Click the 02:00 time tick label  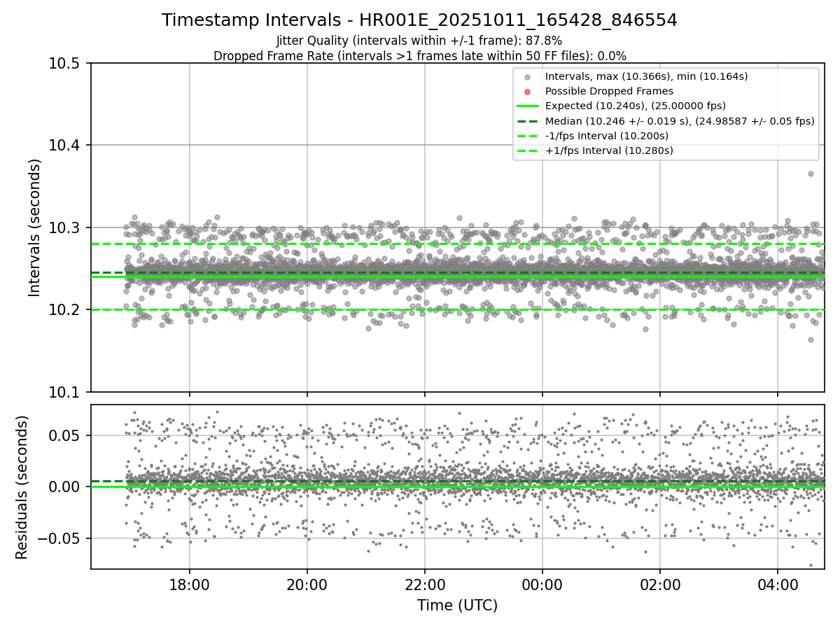659,584
